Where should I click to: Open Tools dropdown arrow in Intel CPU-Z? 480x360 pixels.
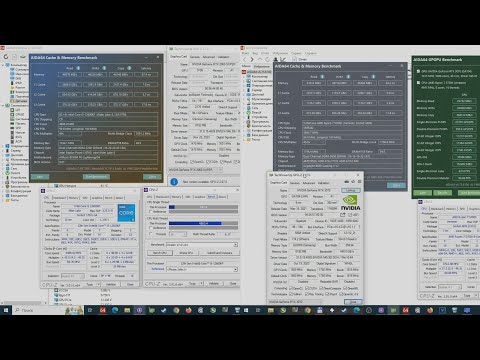coord(98,284)
